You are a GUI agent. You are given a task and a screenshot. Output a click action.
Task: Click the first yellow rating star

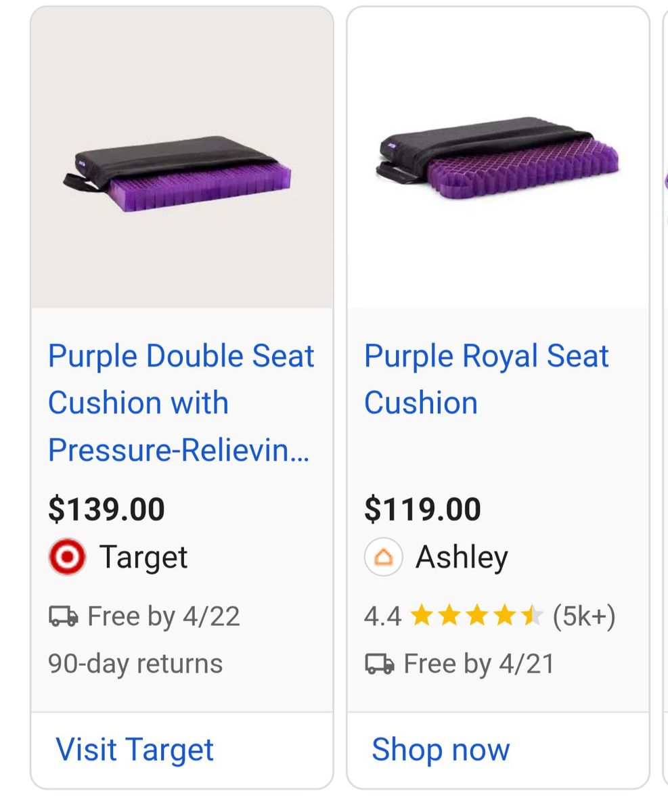[421, 616]
